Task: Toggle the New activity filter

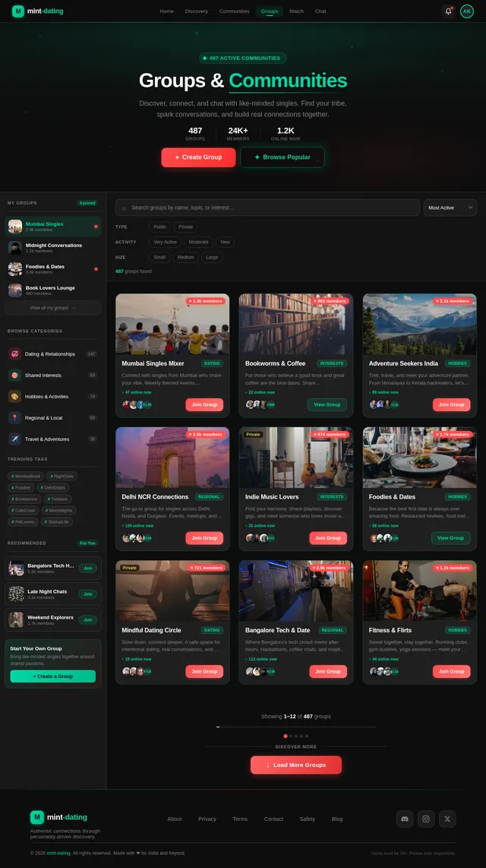Action: 225,242
